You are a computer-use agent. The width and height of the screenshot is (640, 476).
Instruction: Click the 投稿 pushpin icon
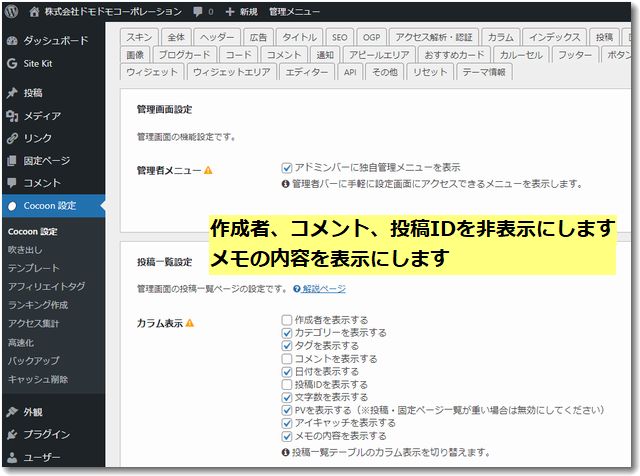[12, 94]
